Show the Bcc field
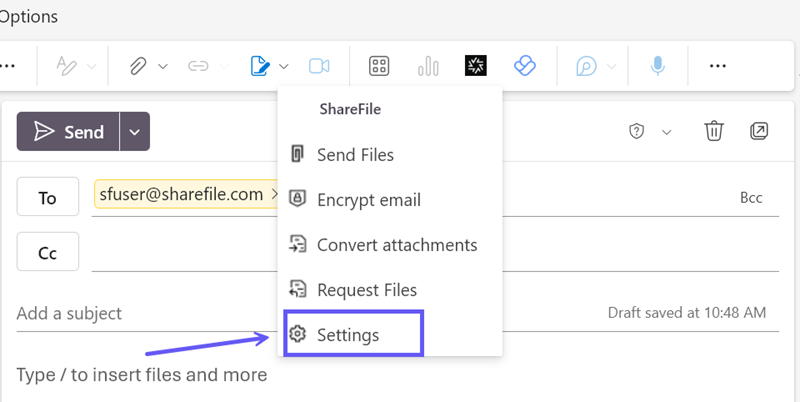Image resolution: width=800 pixels, height=402 pixels. (x=751, y=198)
